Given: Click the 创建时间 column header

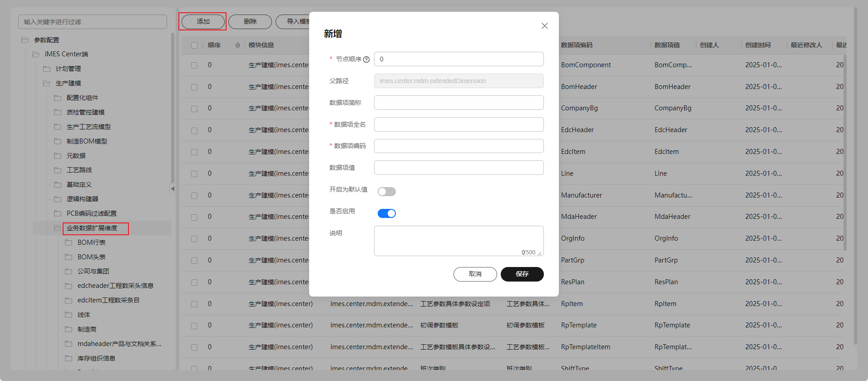Looking at the screenshot, I should click(758, 45).
